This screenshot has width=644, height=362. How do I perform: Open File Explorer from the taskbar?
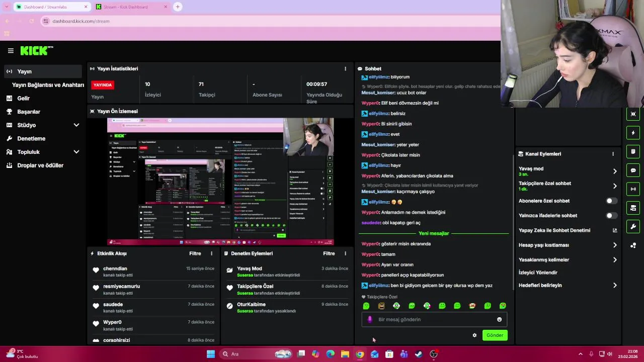click(345, 354)
